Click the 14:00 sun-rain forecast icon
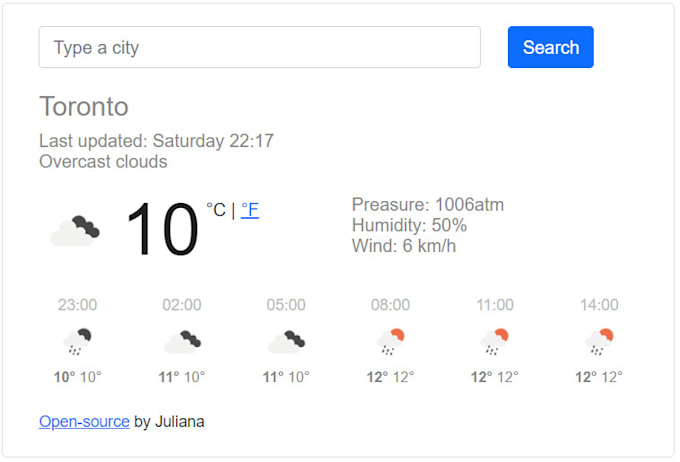This screenshot has height=462, width=680. pyautogui.click(x=599, y=341)
